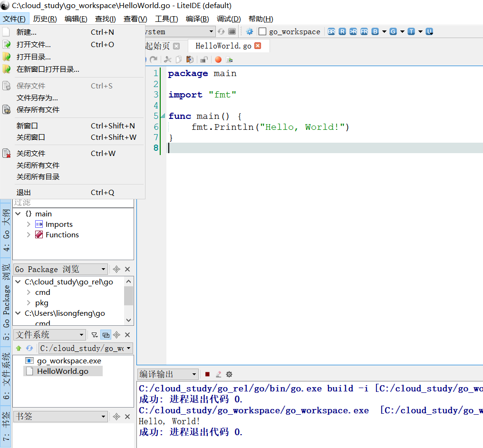Open the 编译(B) menu
The width and height of the screenshot is (483, 448).
click(197, 19)
